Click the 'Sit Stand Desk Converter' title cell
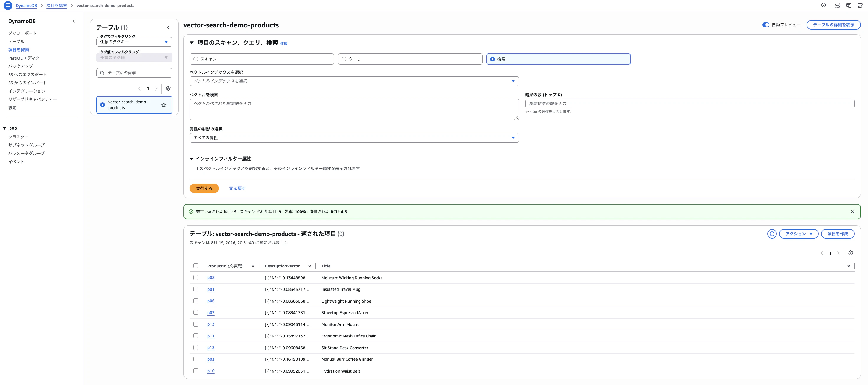868x385 pixels. pos(345,348)
